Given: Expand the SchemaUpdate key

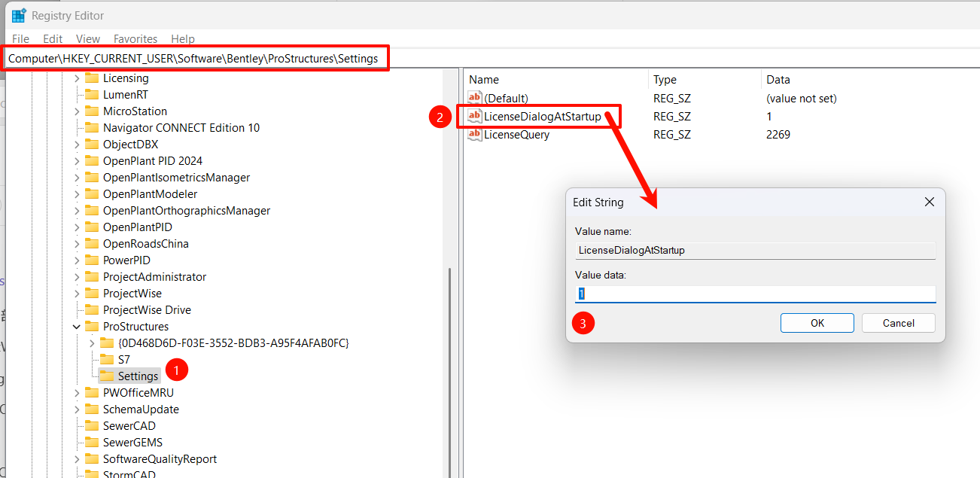Looking at the screenshot, I should pos(77,409).
